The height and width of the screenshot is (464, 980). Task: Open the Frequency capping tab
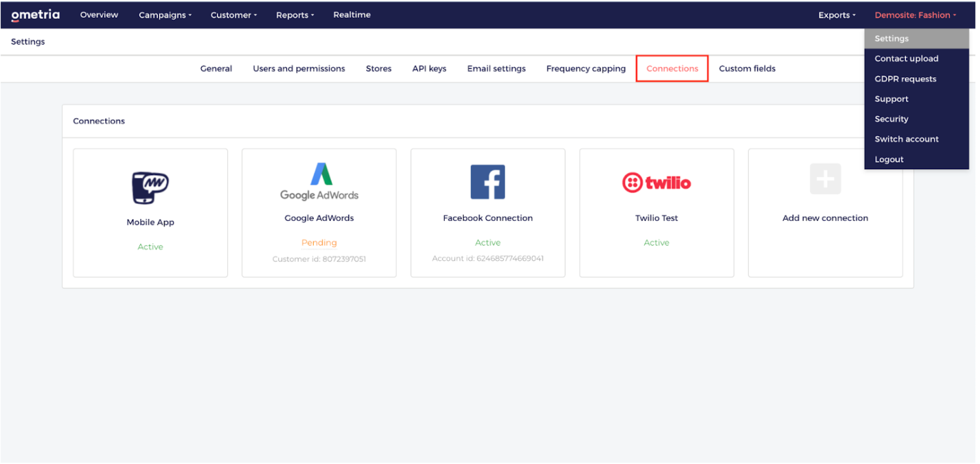point(586,68)
